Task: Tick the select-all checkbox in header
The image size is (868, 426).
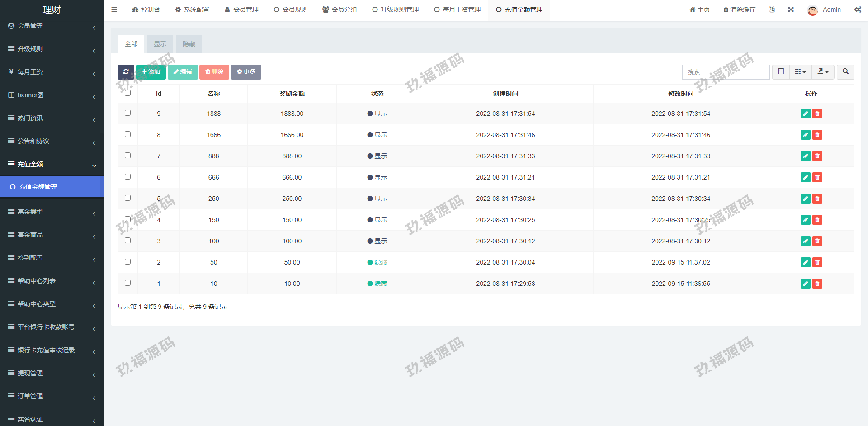Action: click(x=127, y=93)
